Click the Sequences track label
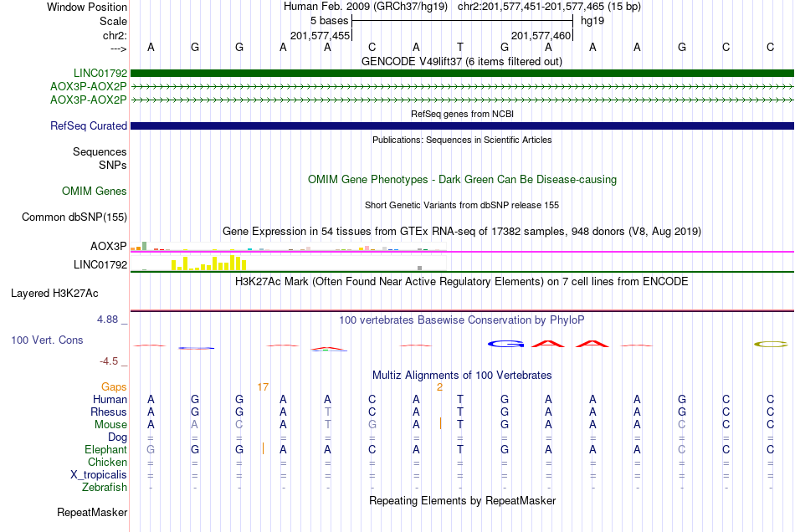 (x=100, y=151)
